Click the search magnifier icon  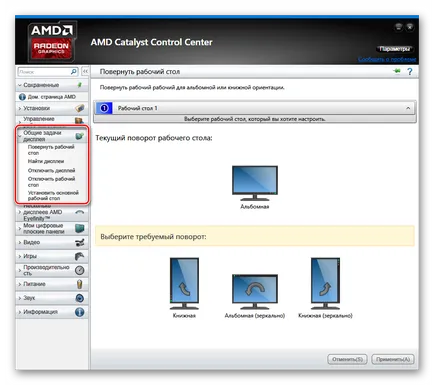(x=74, y=72)
